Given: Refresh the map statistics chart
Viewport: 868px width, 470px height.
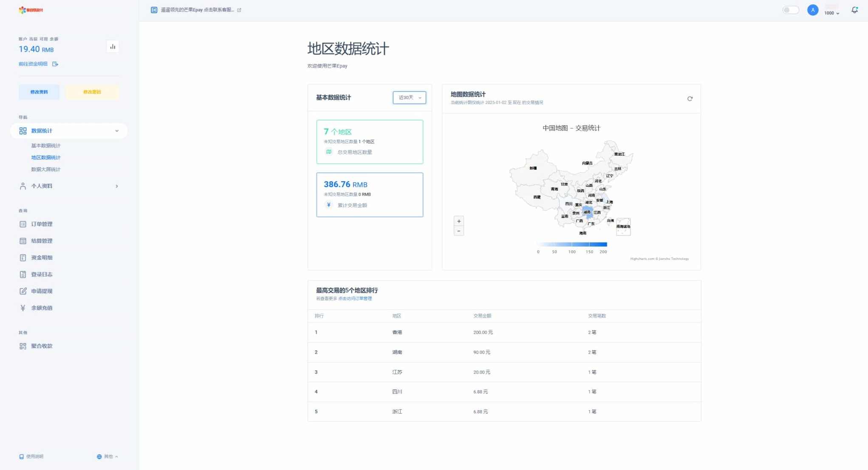Looking at the screenshot, I should pos(690,99).
